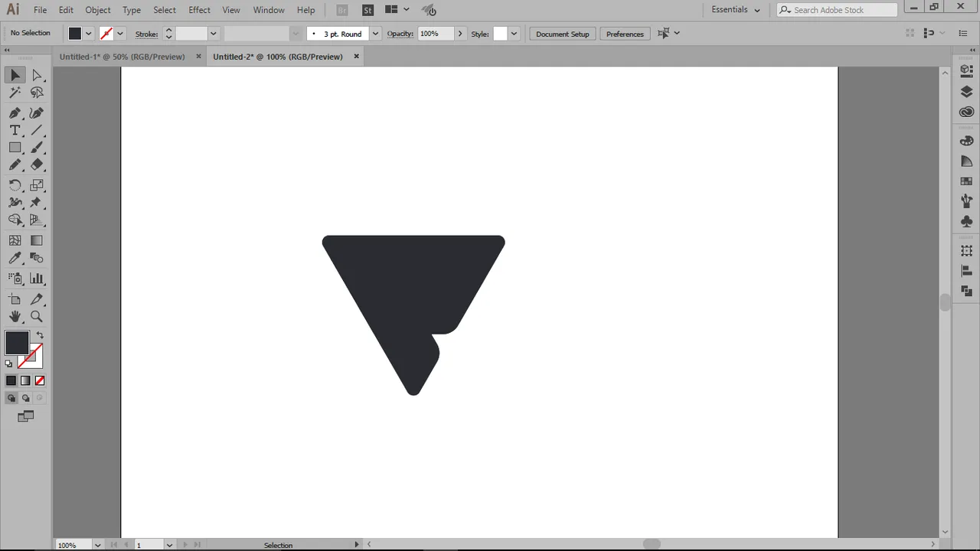Select the Lasso tool

(37, 93)
